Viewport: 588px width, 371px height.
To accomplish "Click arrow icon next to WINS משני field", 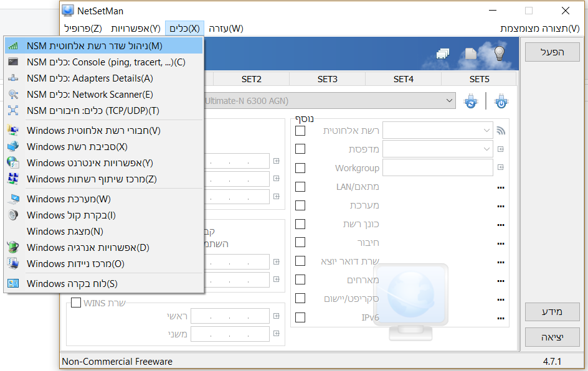I will tap(277, 333).
